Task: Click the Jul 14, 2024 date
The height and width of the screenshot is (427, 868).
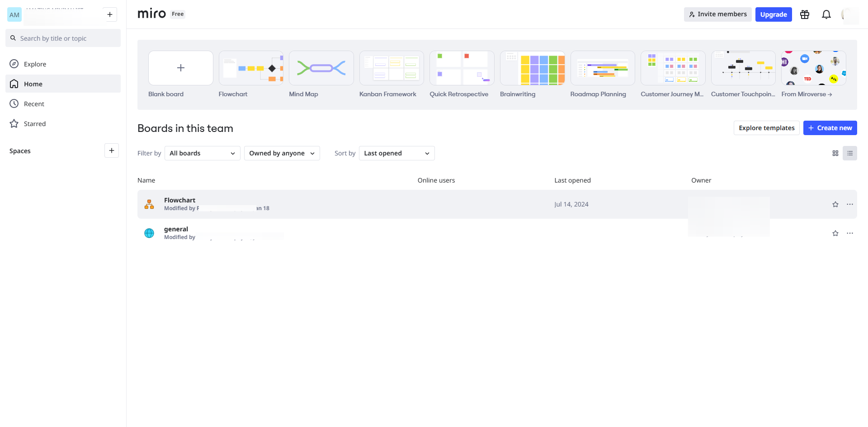Action: (x=571, y=204)
